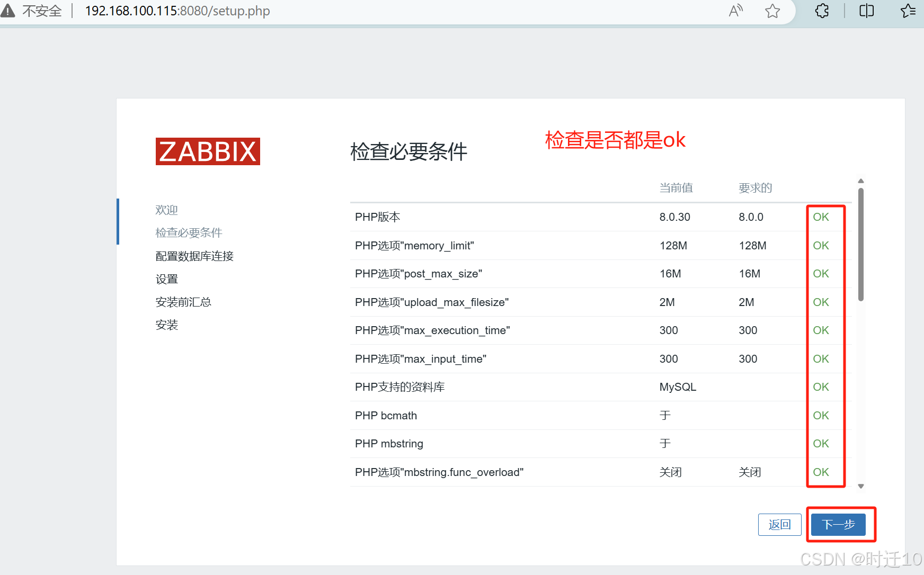Click the PHP mbstring row label

[x=389, y=444]
